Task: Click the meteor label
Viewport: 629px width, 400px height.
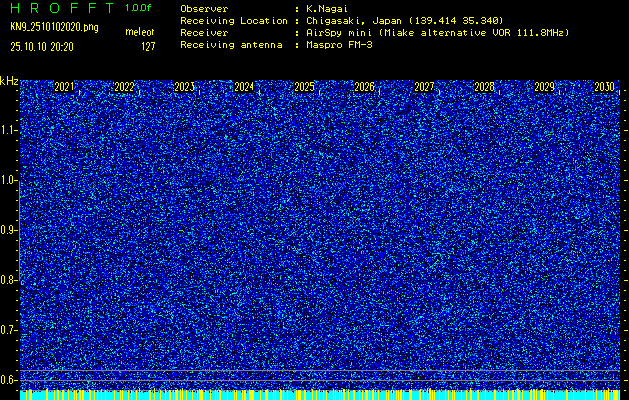Action: (x=139, y=33)
